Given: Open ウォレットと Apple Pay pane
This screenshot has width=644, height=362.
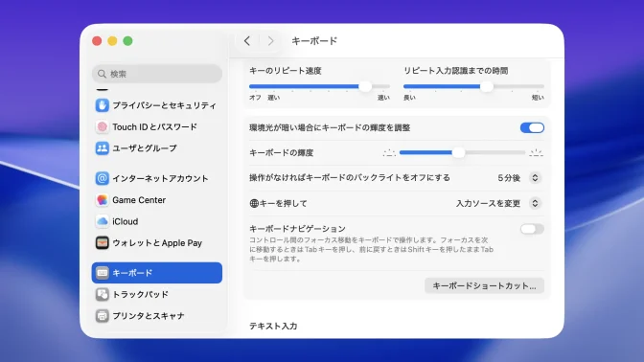Looking at the screenshot, I should tap(157, 243).
